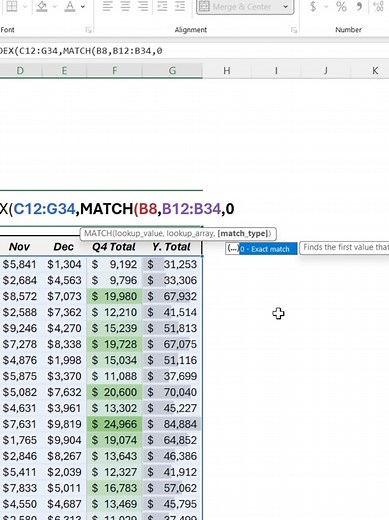Select column I header
Viewport: 389px width, 520px height.
(276, 71)
